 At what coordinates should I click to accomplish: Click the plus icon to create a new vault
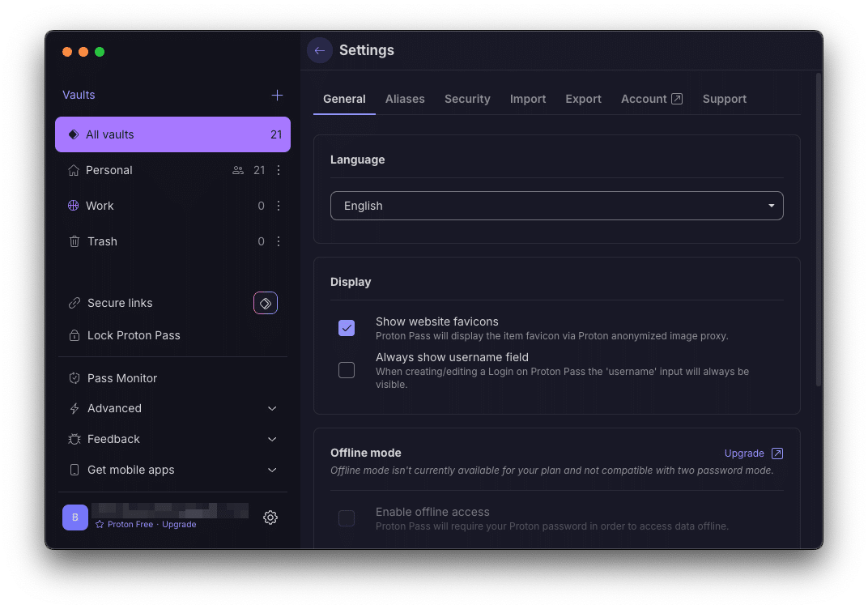(277, 95)
